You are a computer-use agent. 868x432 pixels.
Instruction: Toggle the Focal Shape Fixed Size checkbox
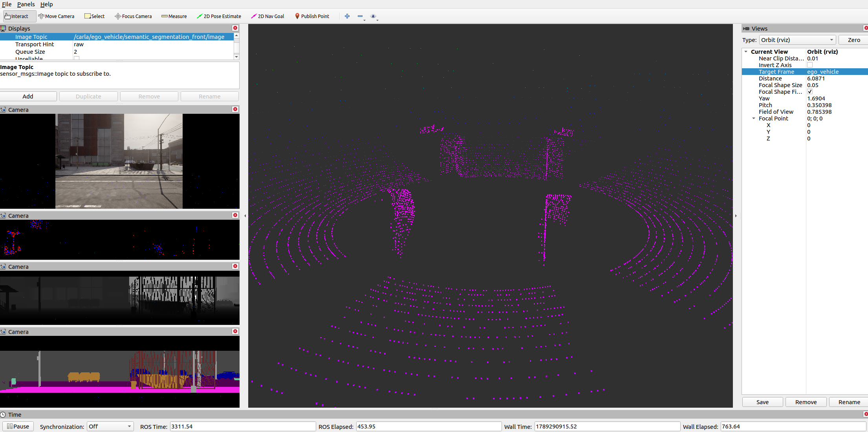[x=810, y=92]
